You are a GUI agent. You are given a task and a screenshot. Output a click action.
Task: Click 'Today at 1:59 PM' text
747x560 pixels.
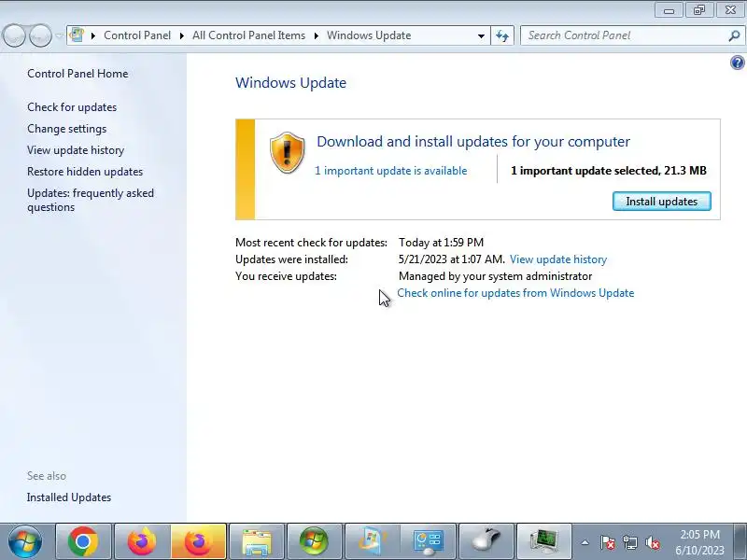pos(441,243)
